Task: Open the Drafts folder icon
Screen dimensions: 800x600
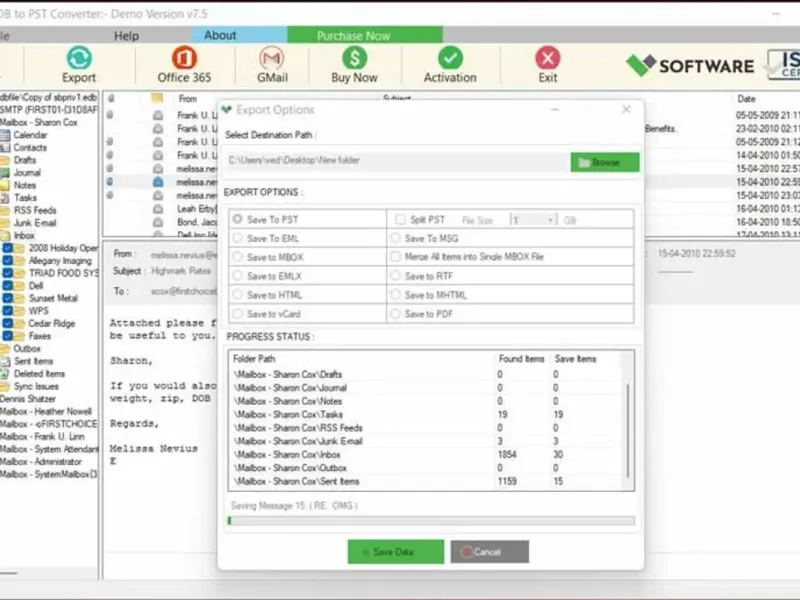Action: coord(5,160)
